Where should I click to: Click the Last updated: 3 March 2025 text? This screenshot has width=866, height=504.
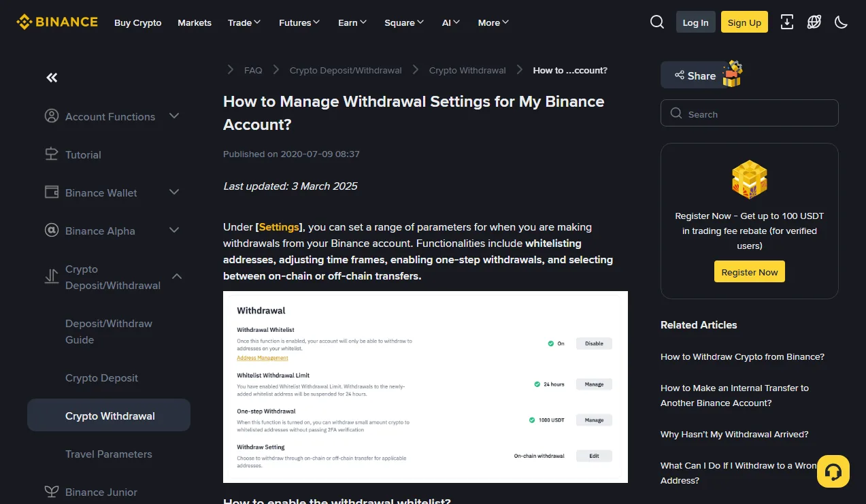290,186
